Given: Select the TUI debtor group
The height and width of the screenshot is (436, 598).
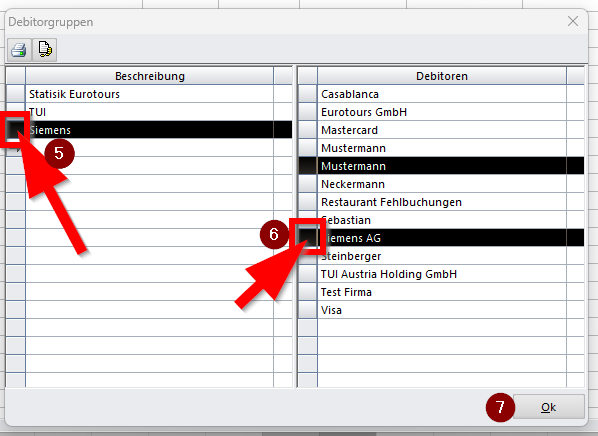Looking at the screenshot, I should tap(150, 112).
